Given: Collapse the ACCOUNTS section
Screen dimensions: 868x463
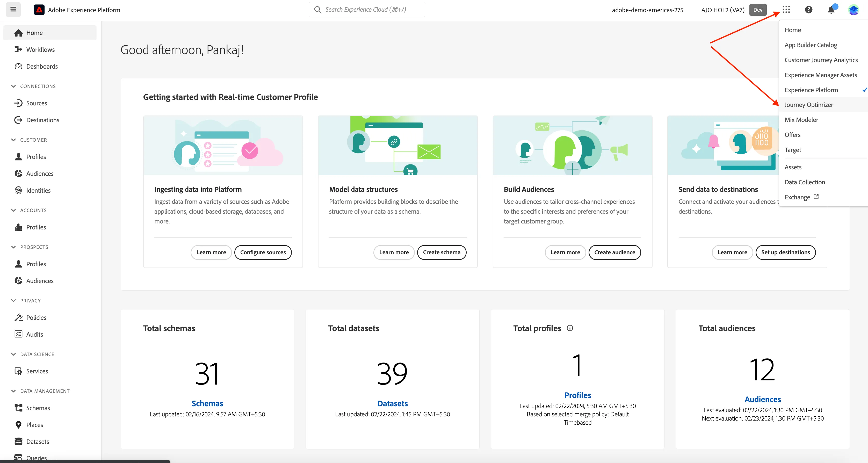Looking at the screenshot, I should click(13, 210).
